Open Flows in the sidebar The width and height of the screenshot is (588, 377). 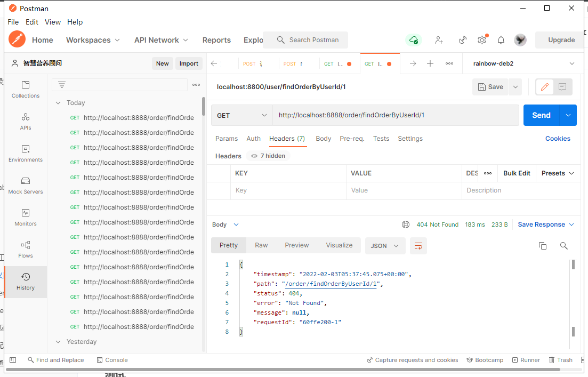tap(26, 250)
